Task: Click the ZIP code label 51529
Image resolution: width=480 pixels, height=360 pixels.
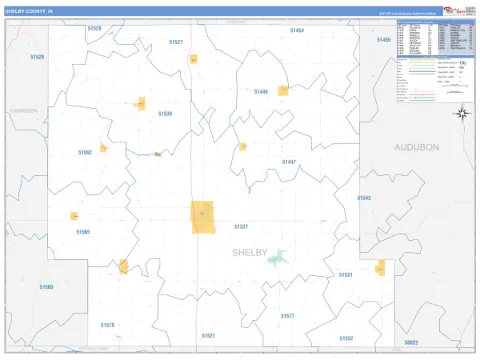Action: click(37, 57)
